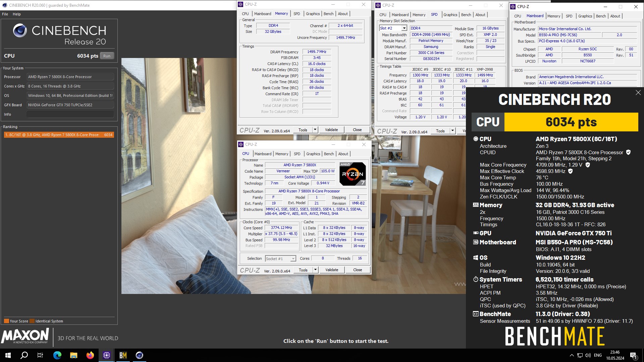Image resolution: width=644 pixels, height=362 pixels.
Task: Click the Run button next to CPU score
Action: (x=107, y=56)
